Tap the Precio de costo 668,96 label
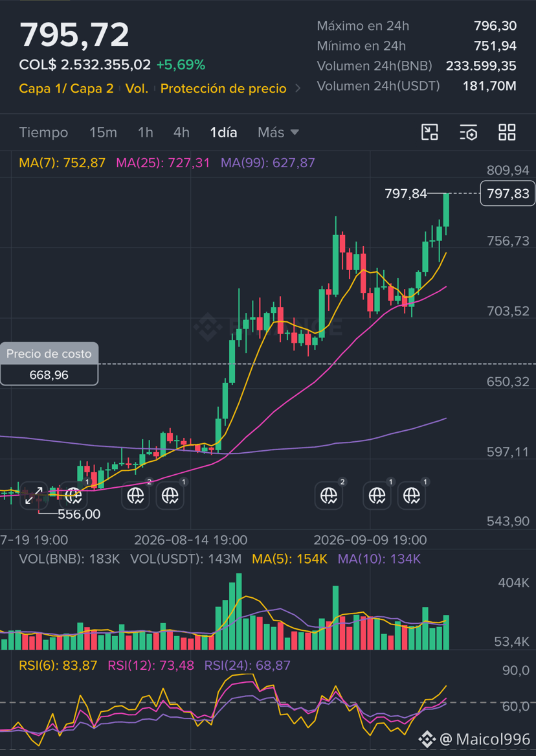536x756 pixels. pos(49,364)
